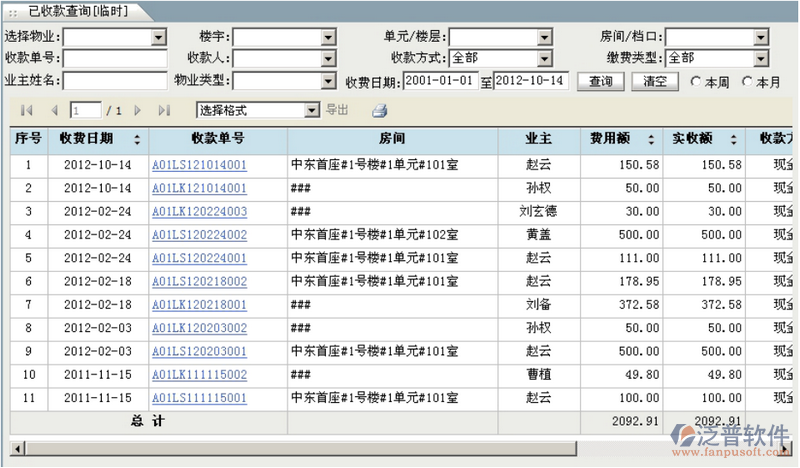Select the 本月 radio button

(x=747, y=81)
